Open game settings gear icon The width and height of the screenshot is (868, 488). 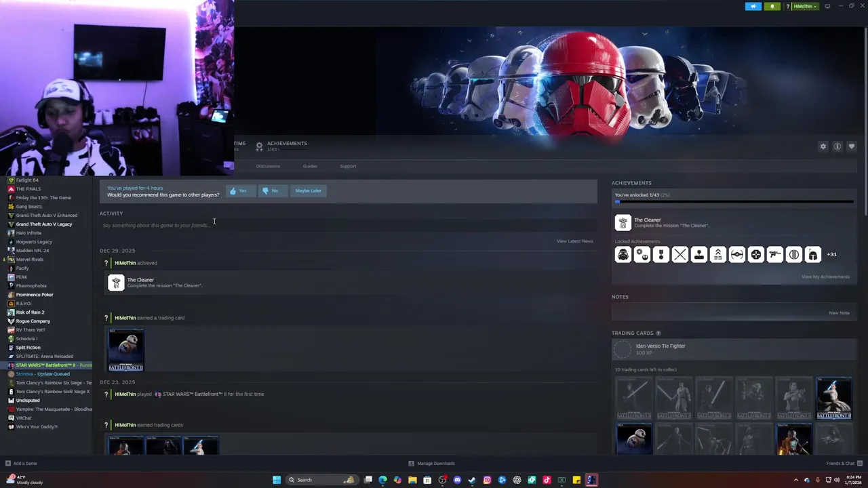coord(823,146)
